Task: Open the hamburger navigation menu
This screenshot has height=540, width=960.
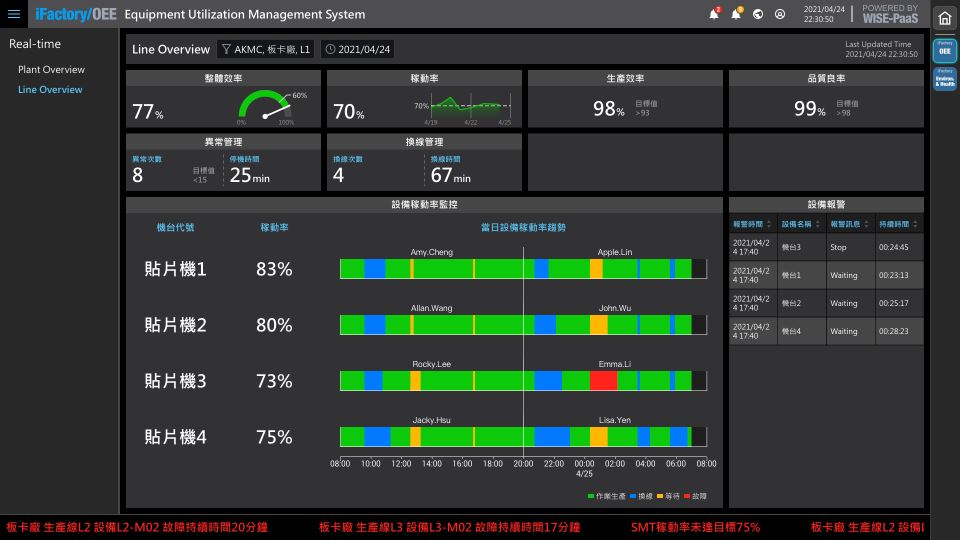Action: [14, 15]
